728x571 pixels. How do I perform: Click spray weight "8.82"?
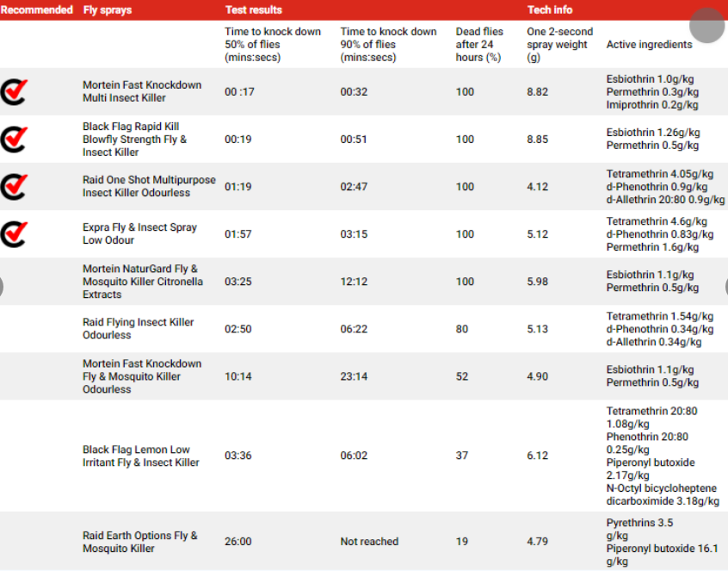tap(538, 91)
